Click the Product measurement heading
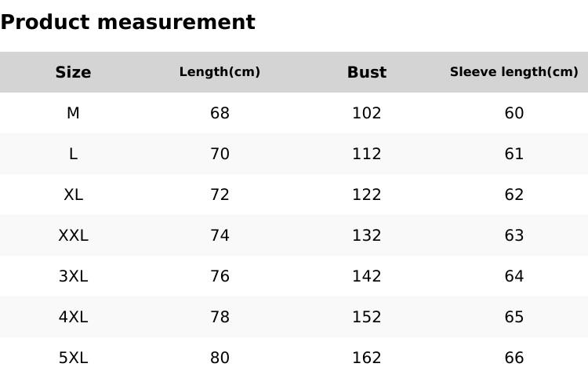This screenshot has width=588, height=378. pyautogui.click(x=128, y=23)
